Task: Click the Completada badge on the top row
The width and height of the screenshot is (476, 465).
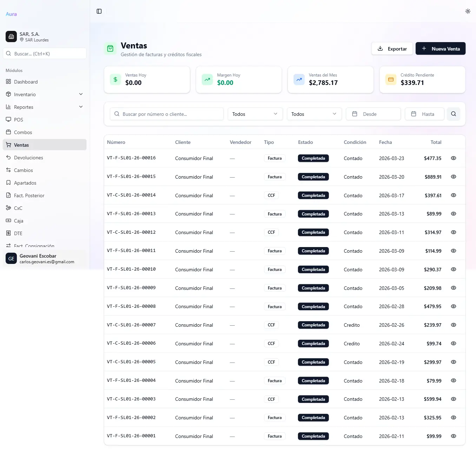Action: click(313, 158)
